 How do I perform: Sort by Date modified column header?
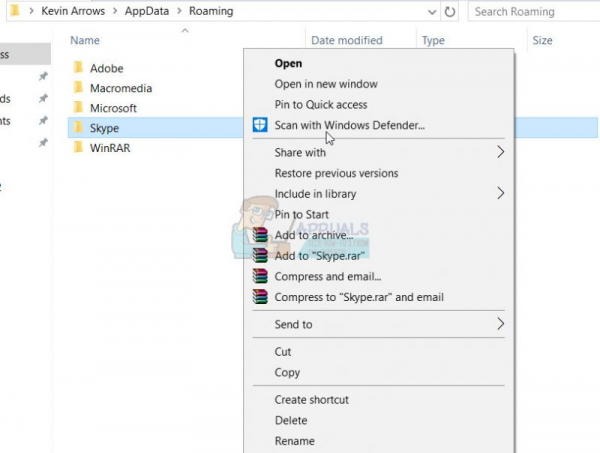click(x=347, y=40)
